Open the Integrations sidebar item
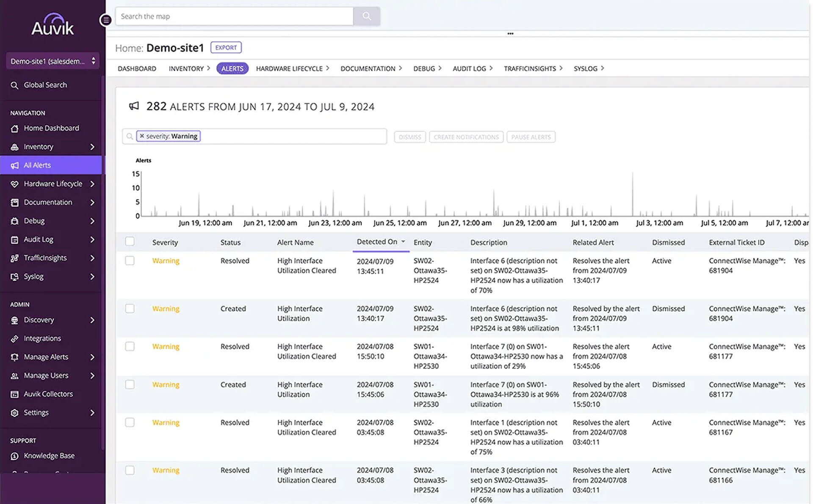The width and height of the screenshot is (813, 504). click(42, 339)
